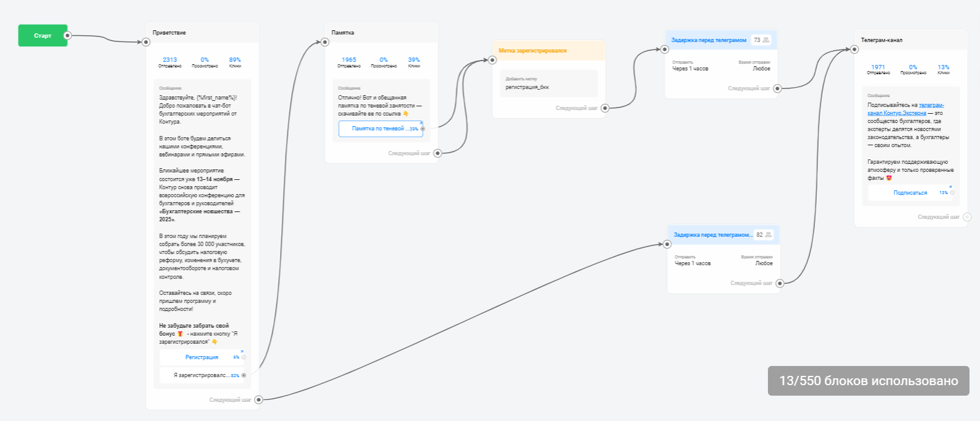Image resolution: width=980 pixels, height=421 pixels.
Task: Select the Телеграм-канал block header
Action: click(911, 40)
